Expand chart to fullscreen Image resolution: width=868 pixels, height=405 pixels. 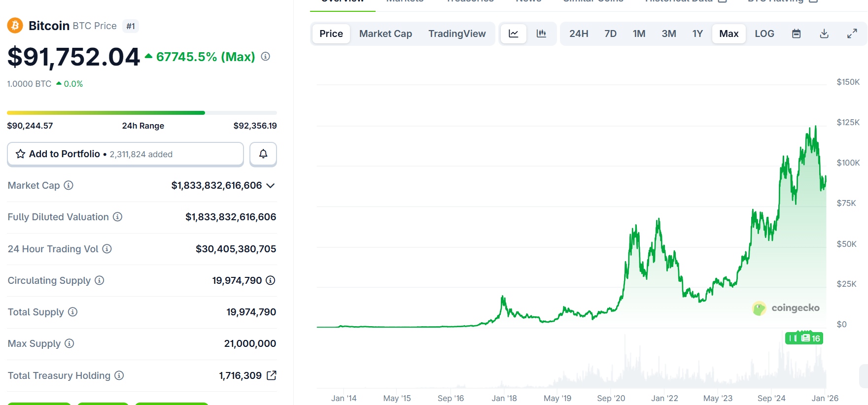pos(852,34)
